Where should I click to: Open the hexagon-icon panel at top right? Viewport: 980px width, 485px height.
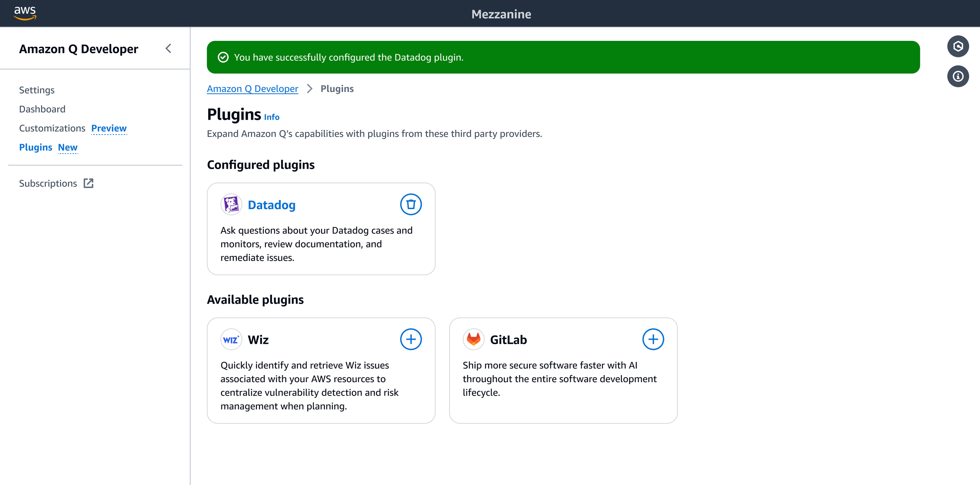pos(958,47)
